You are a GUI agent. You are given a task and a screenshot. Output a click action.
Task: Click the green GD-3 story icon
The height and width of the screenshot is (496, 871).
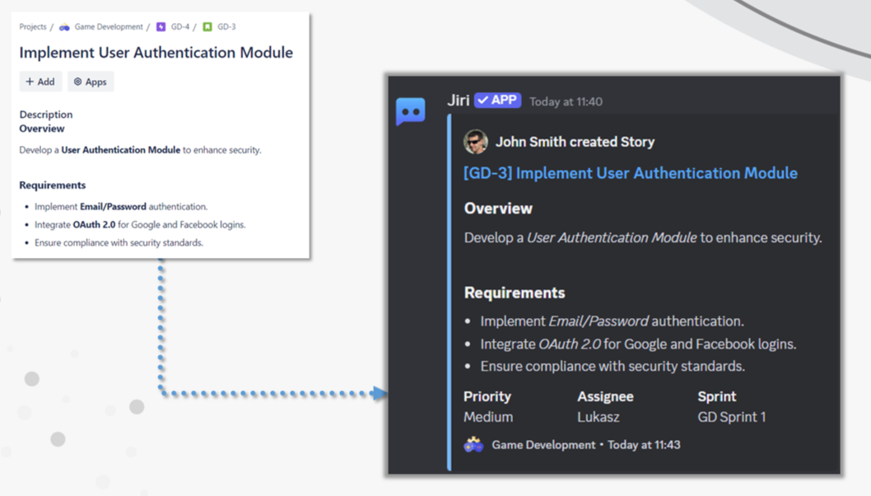[x=207, y=27]
